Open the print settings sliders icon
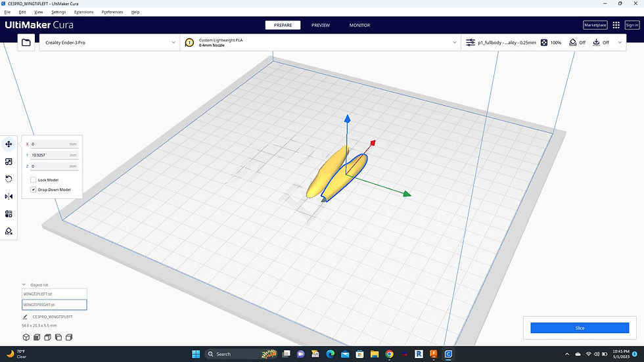The width and height of the screenshot is (644, 362). (x=471, y=42)
